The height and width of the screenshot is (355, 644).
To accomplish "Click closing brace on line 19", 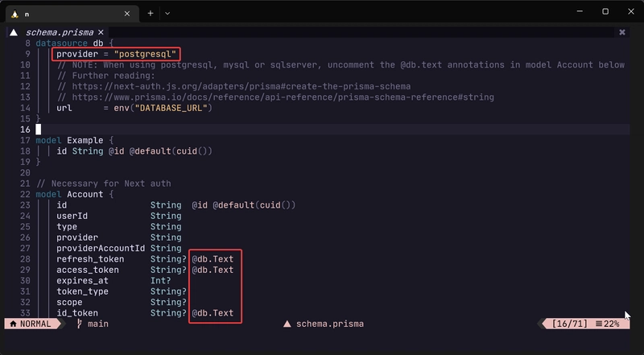I will (x=38, y=162).
